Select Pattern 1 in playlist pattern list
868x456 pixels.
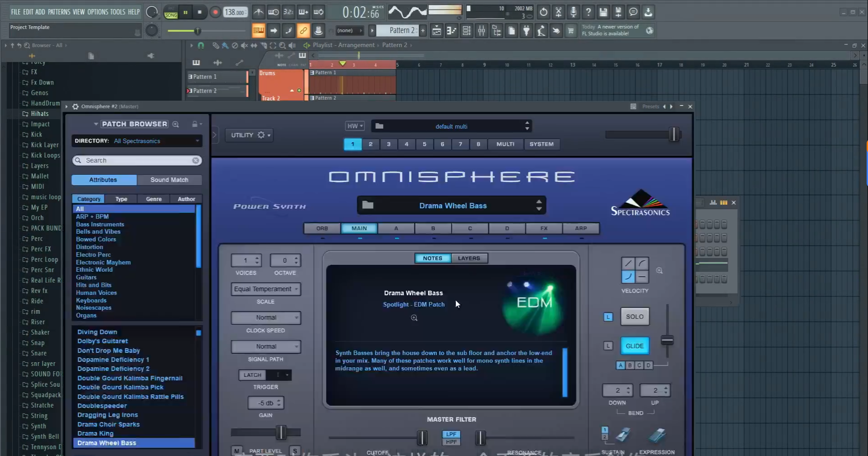217,77
